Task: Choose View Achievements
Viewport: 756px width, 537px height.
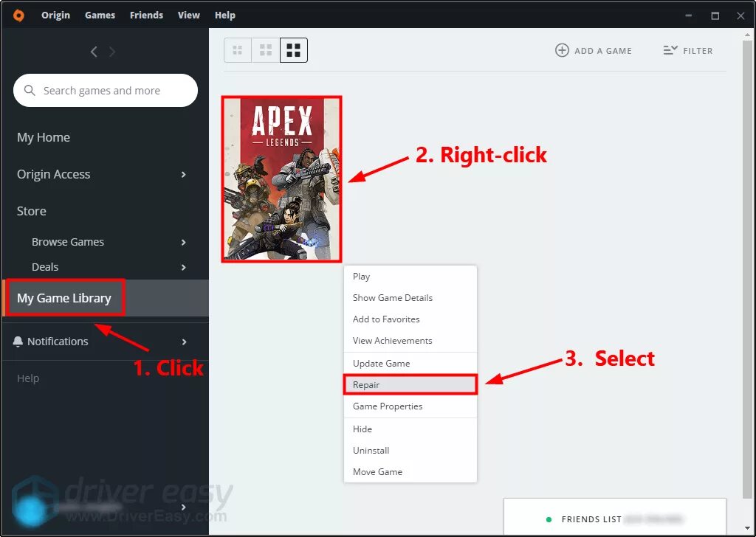Action: [x=410, y=341]
